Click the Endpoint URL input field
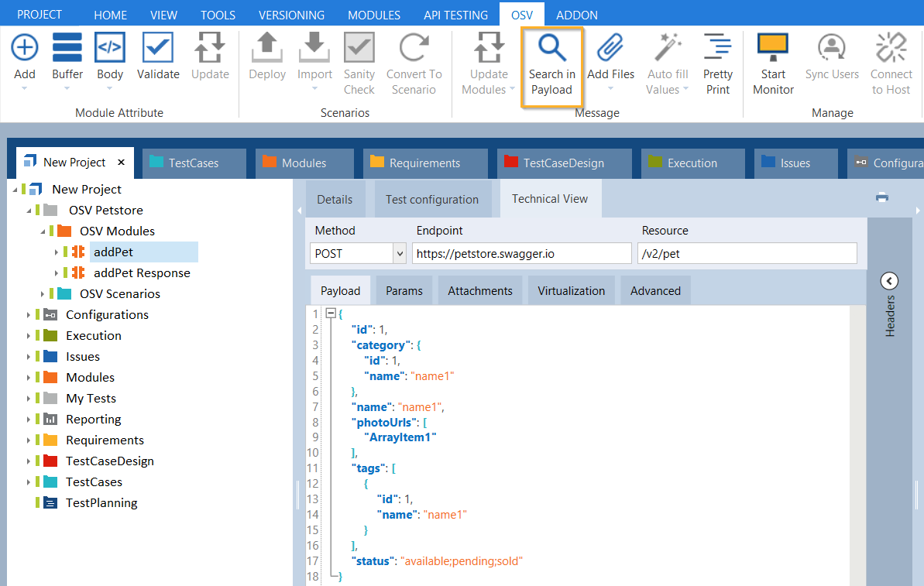 (x=521, y=253)
